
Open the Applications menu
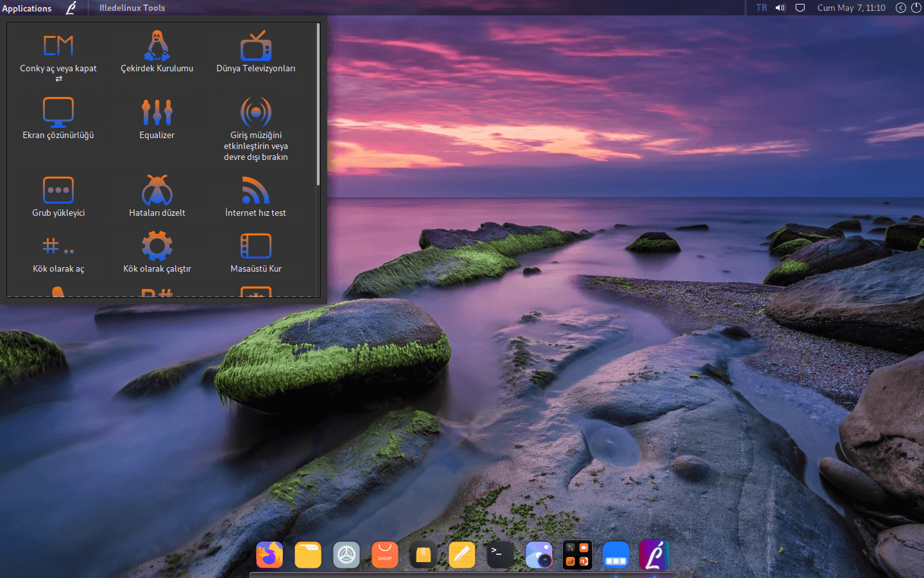pos(27,8)
